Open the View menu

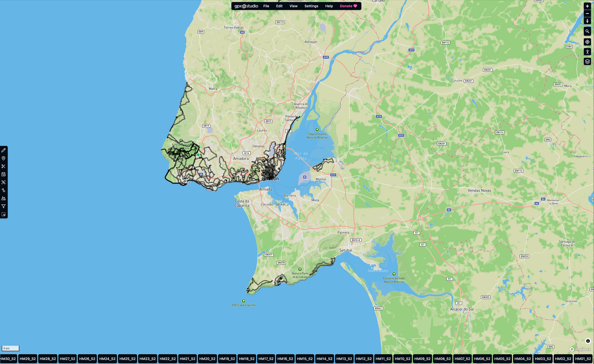pyautogui.click(x=293, y=6)
